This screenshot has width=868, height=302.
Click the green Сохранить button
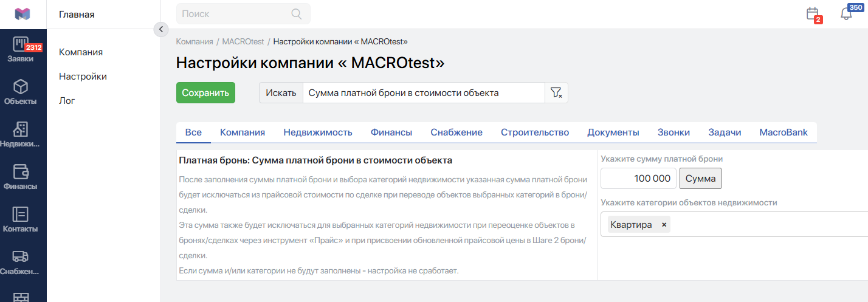point(205,93)
